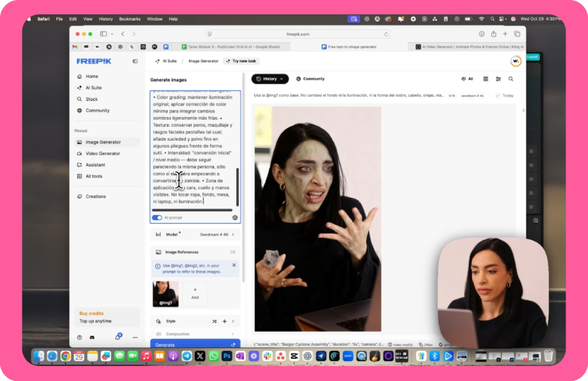Add a new image reference
588x381 pixels.
click(x=195, y=294)
